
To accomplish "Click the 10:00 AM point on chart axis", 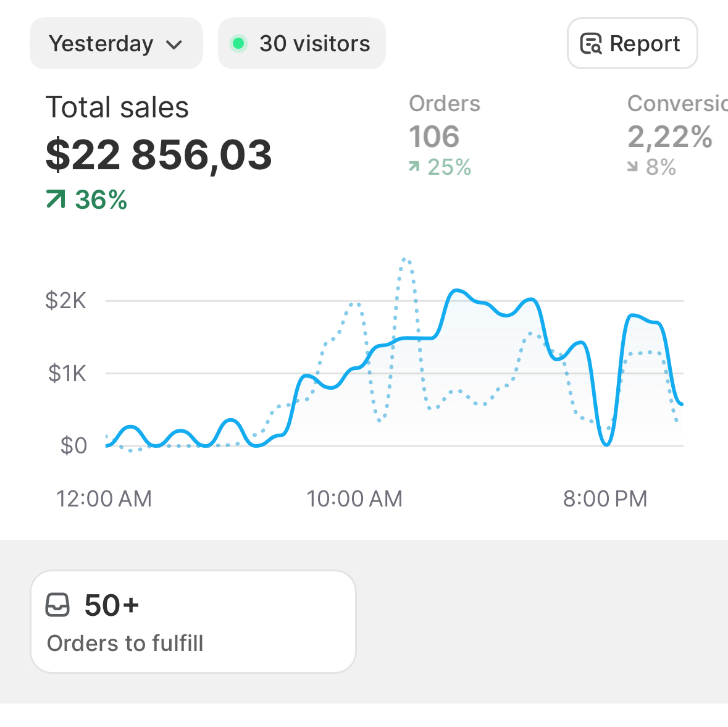I will click(x=354, y=498).
